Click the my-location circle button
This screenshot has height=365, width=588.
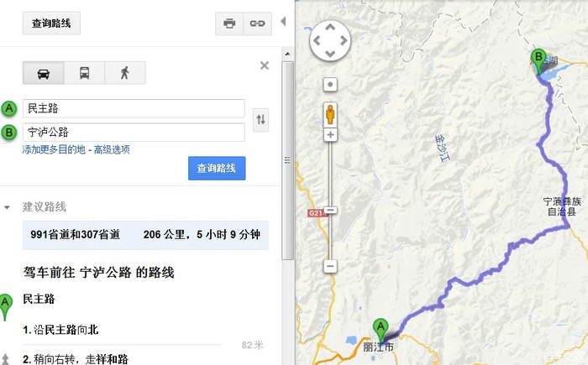[330, 84]
